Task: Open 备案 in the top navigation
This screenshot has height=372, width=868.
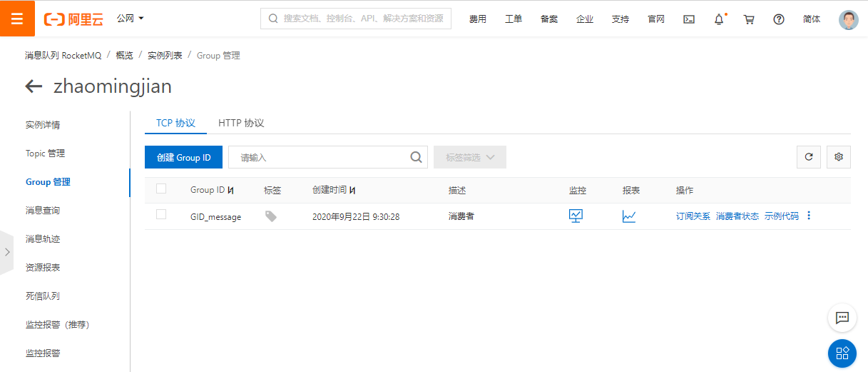Action: coord(549,19)
